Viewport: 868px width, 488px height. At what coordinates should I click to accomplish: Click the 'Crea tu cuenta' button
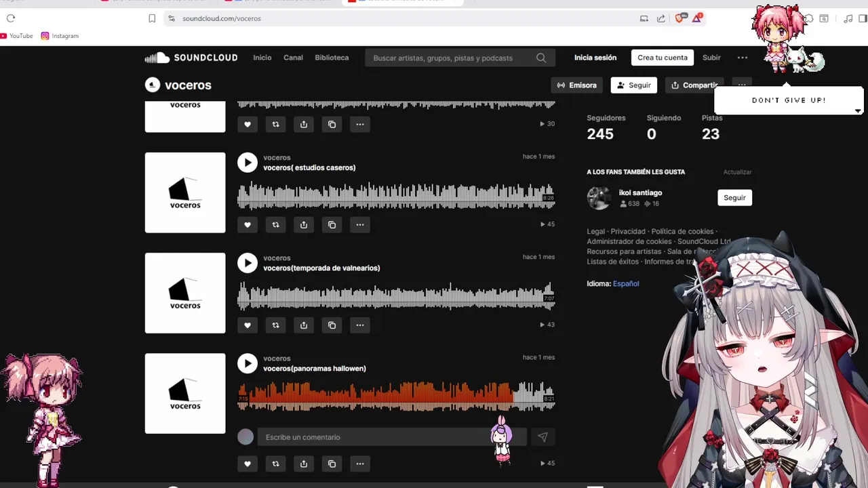coord(663,58)
